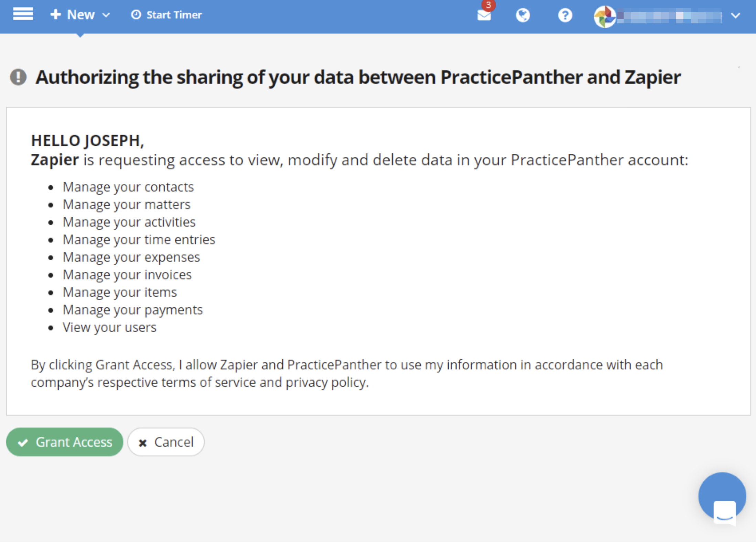Click the bold Zapier name in request

click(x=55, y=160)
